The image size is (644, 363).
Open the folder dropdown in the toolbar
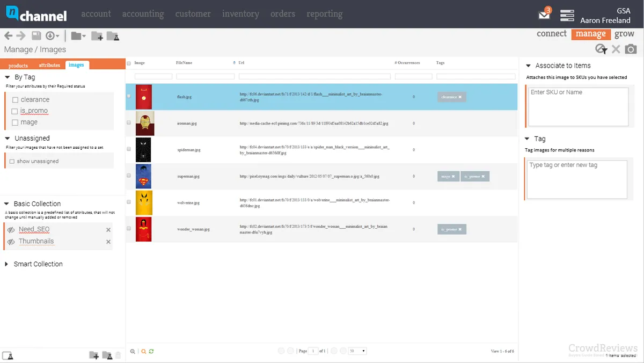click(x=78, y=36)
